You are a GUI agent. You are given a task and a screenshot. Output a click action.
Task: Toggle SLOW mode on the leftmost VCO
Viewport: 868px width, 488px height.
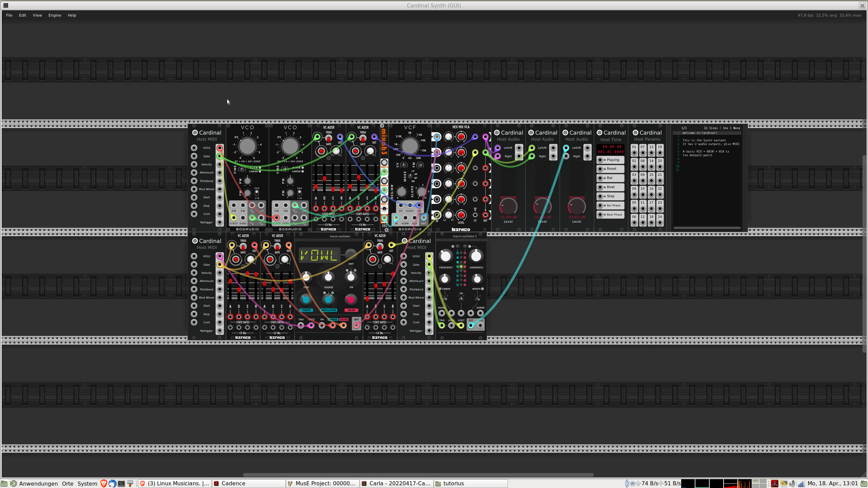pos(260,167)
